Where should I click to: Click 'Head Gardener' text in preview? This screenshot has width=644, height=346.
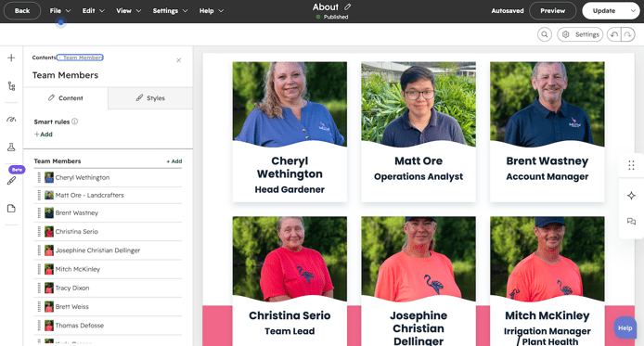click(290, 189)
